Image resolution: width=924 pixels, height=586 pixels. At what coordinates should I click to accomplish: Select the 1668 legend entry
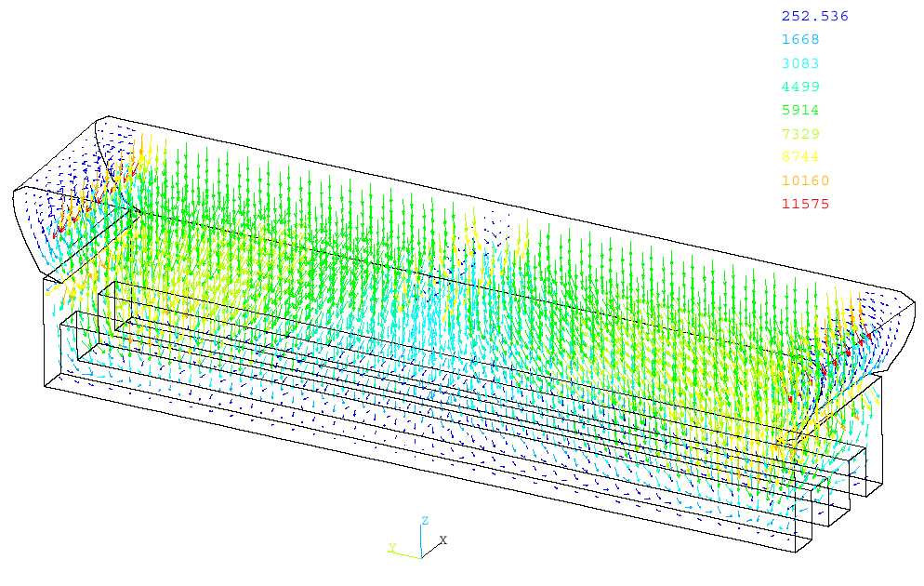pos(800,40)
